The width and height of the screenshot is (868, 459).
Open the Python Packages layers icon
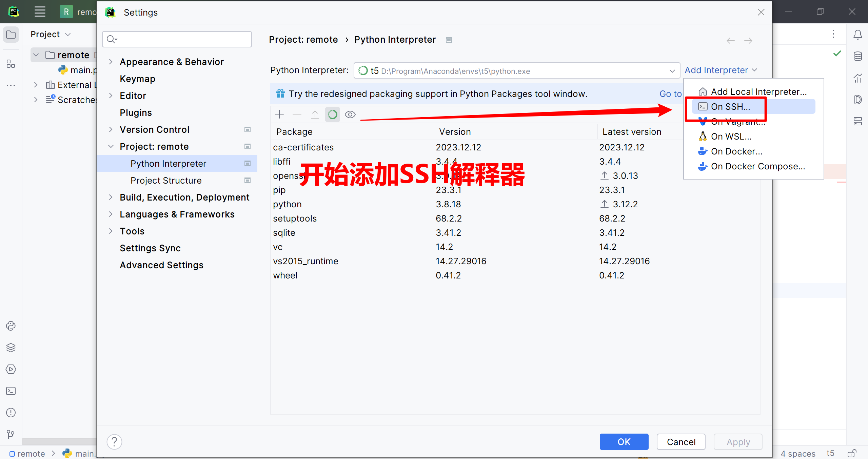tap(11, 348)
